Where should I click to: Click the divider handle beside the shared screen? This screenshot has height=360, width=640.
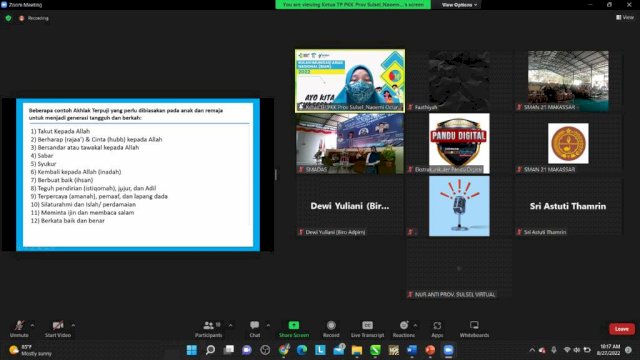click(276, 175)
